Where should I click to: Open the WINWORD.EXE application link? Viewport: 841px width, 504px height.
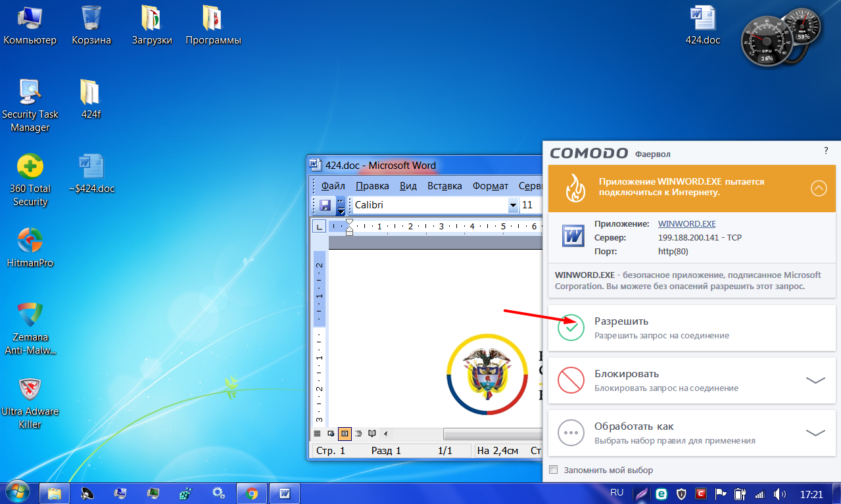point(686,223)
